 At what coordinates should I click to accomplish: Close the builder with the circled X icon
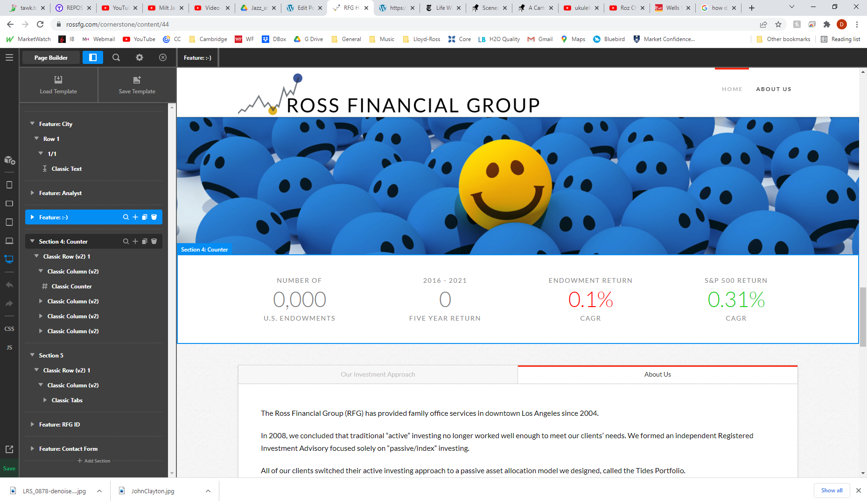[x=163, y=57]
